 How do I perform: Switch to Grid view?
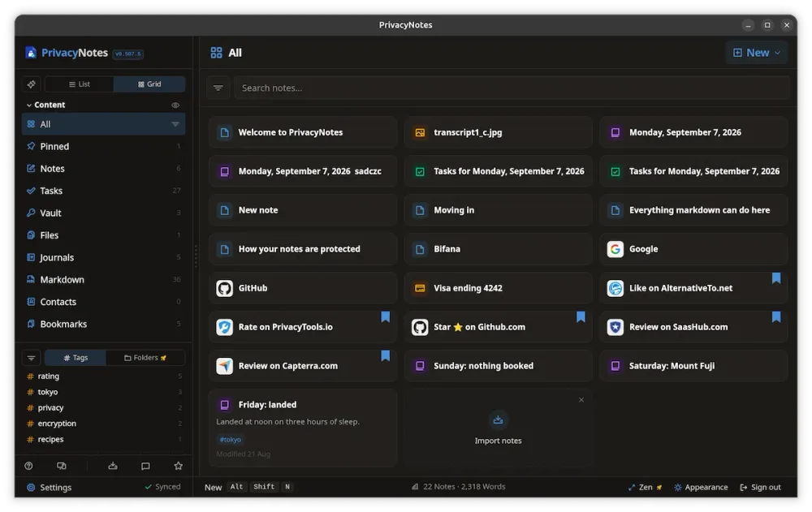149,84
